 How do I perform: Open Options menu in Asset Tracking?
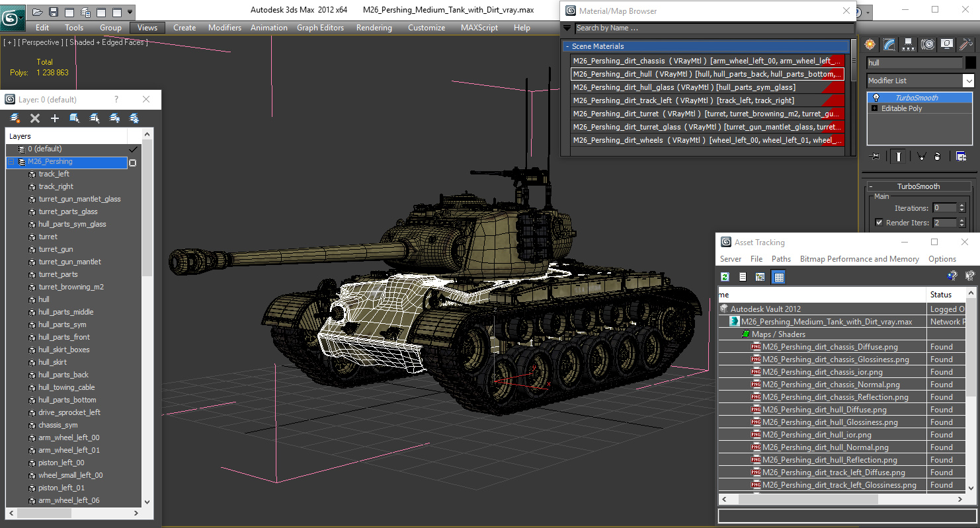tap(942, 259)
